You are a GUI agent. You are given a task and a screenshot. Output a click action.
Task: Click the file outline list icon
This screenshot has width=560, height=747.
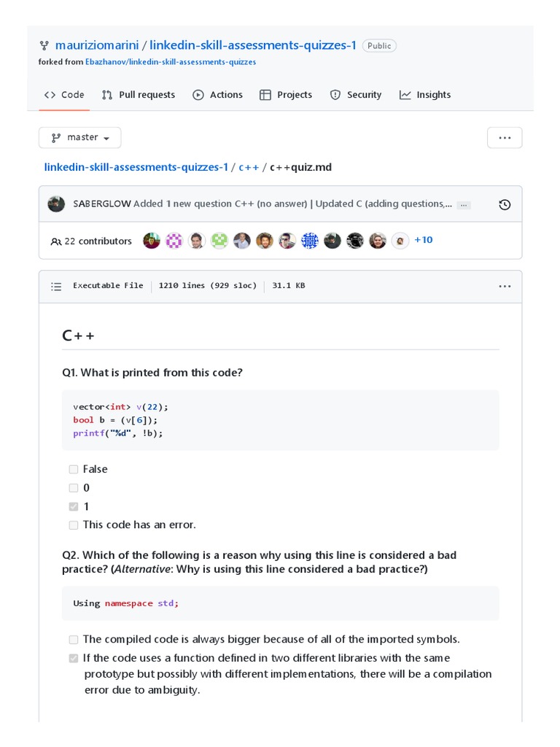coord(56,286)
